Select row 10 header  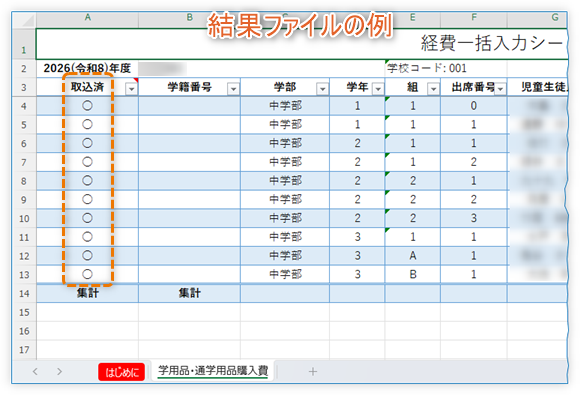pos(24,219)
